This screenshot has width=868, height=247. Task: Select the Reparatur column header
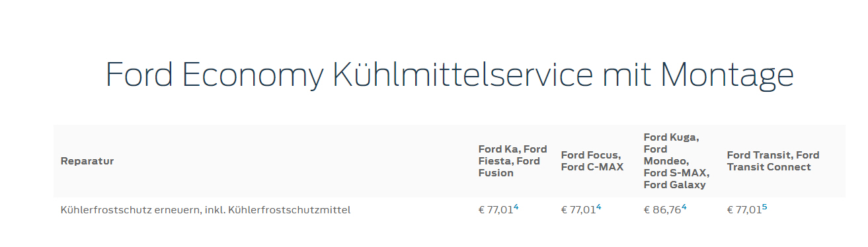pos(87,161)
